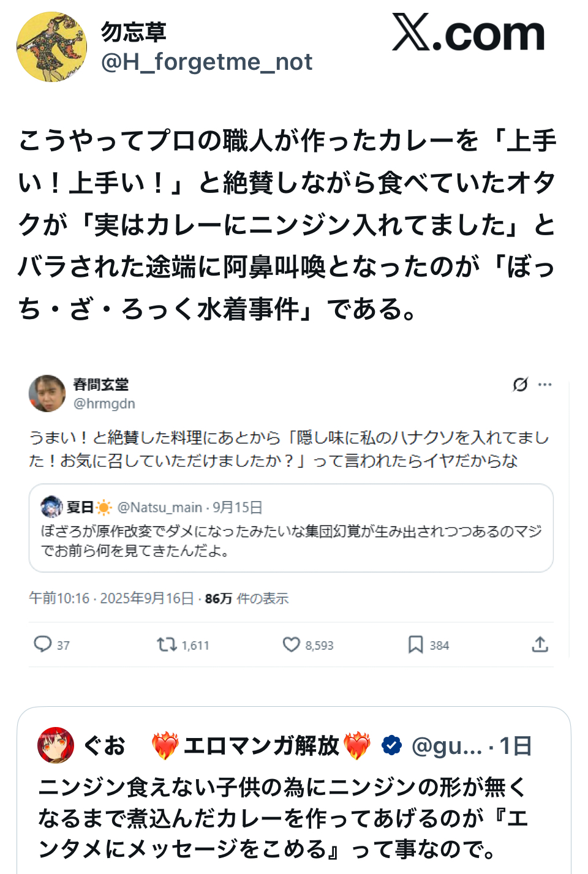Click the Grok slashed-circle icon

520,385
